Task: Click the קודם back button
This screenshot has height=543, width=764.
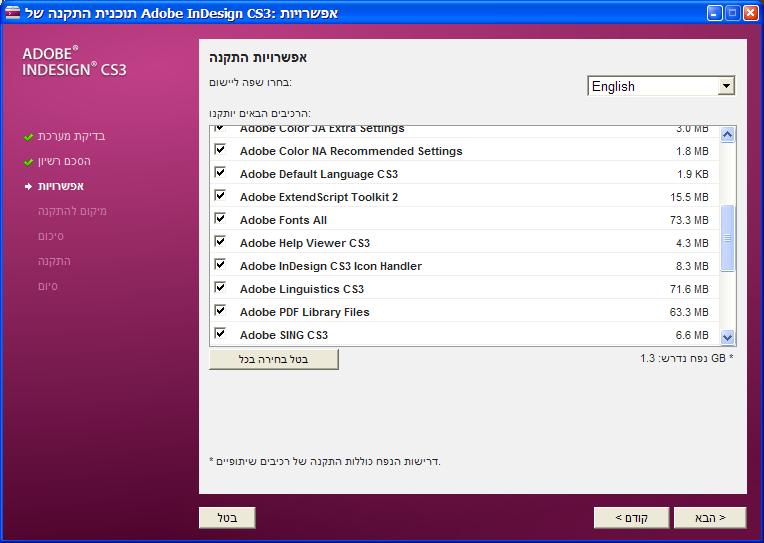Action: [x=631, y=518]
